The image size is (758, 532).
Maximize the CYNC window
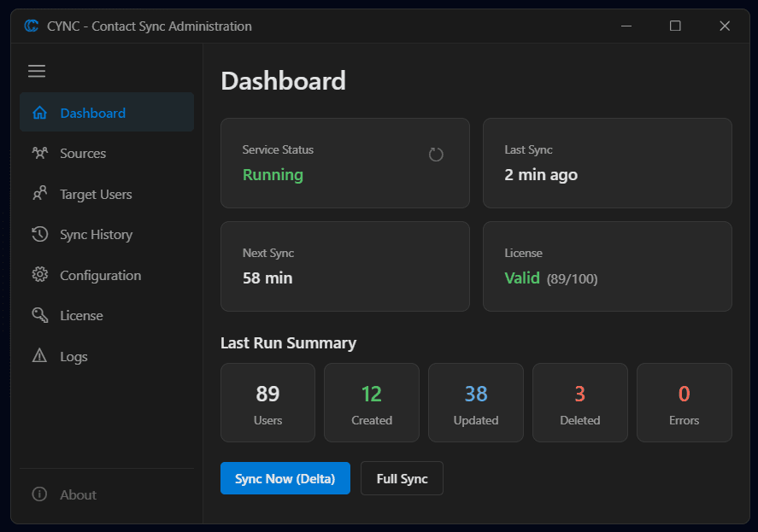pyautogui.click(x=675, y=26)
